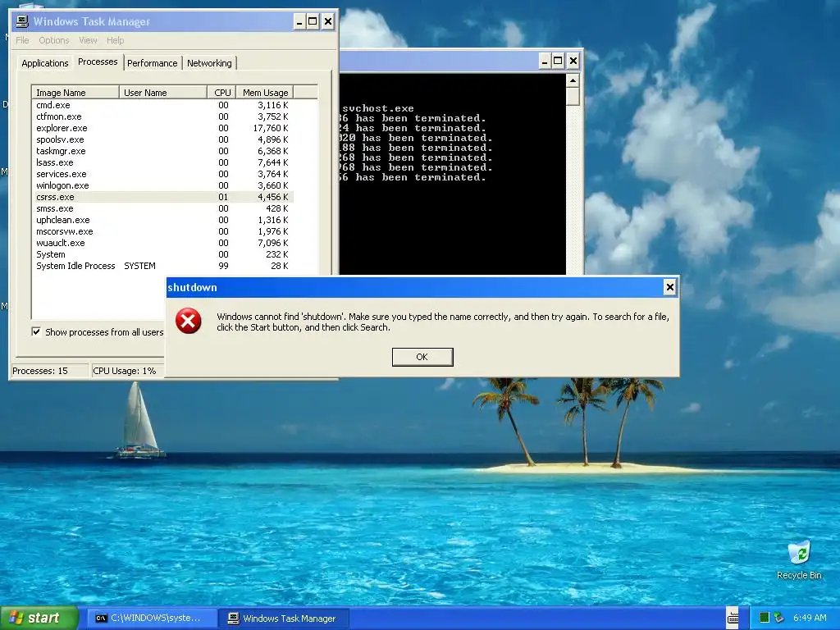Screen dimensions: 840x630
Task: Open the Start menu
Action: (x=39, y=618)
